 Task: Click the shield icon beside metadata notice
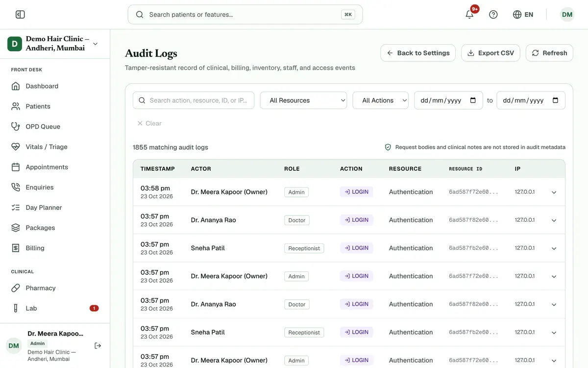[x=388, y=147]
